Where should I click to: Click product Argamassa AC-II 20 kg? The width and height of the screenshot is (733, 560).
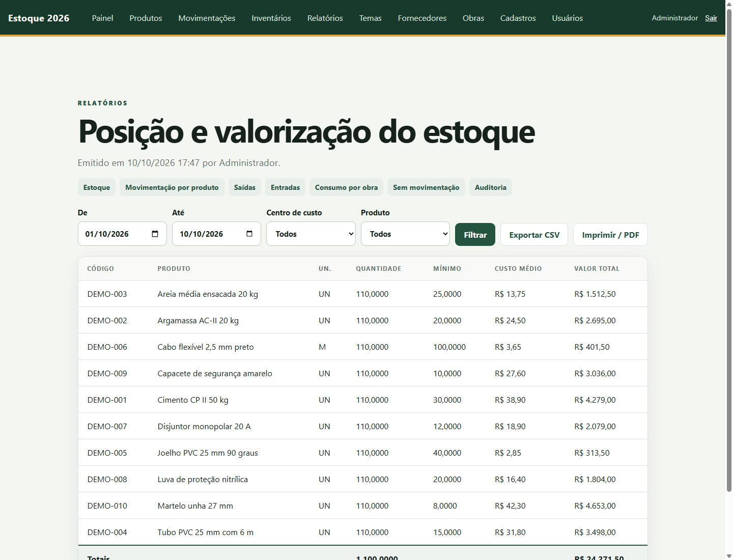pyautogui.click(x=198, y=320)
